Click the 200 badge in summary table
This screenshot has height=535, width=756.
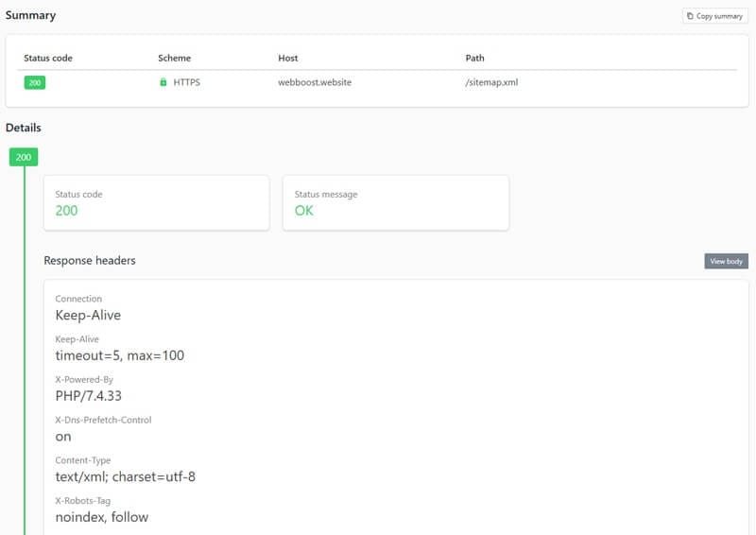coord(35,82)
